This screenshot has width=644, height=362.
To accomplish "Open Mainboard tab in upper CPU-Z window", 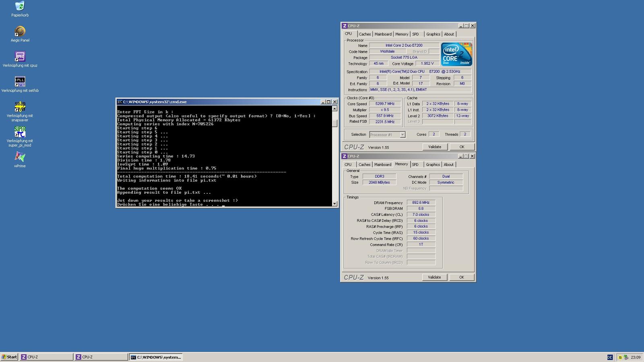I will [383, 34].
